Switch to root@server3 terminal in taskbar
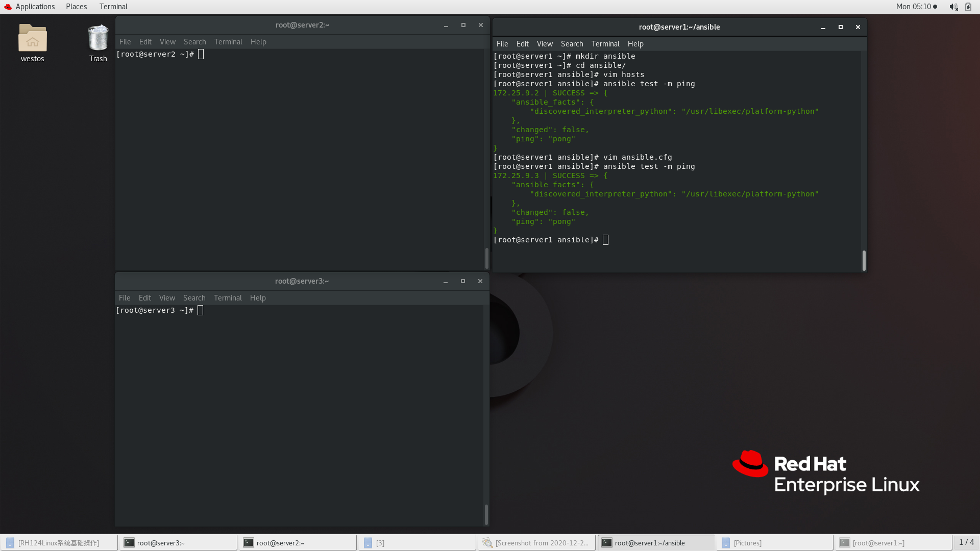This screenshot has width=980, height=551. (x=178, y=543)
